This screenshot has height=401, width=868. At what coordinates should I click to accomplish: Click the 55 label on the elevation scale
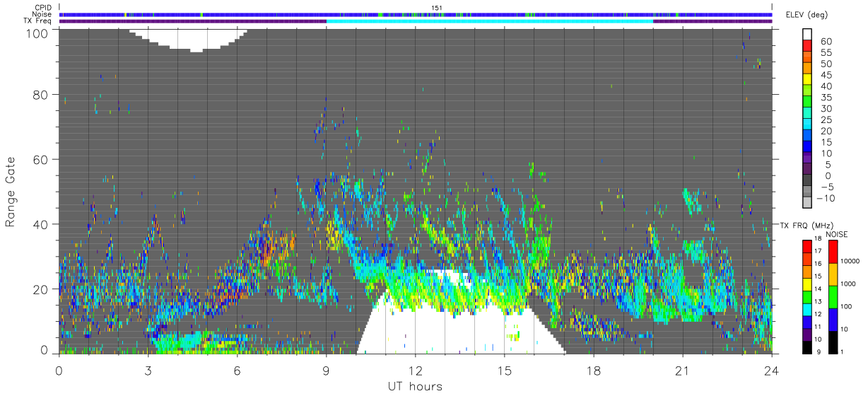826,53
